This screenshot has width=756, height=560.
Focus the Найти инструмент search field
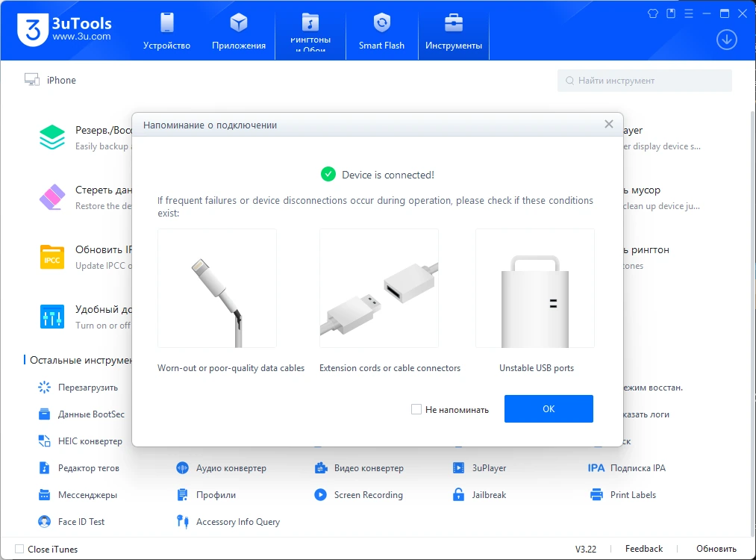(645, 81)
